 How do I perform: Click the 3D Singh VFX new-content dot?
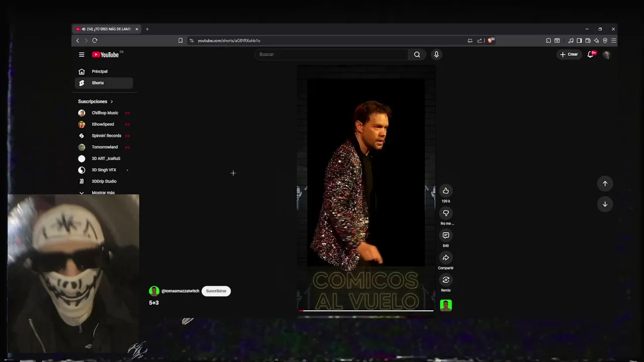click(127, 170)
